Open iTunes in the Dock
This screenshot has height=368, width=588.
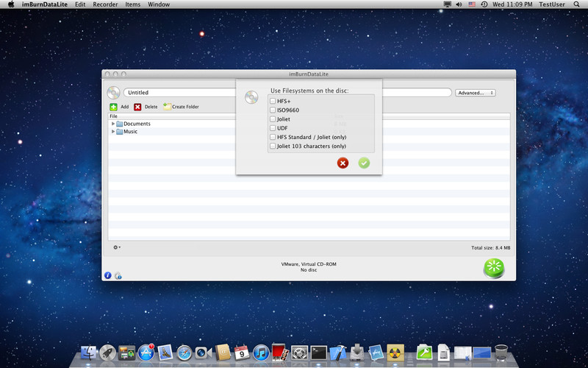click(261, 353)
